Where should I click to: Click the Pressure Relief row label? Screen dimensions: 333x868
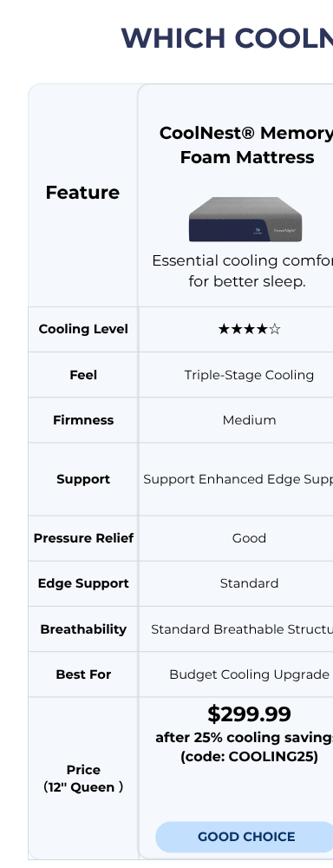click(x=83, y=538)
